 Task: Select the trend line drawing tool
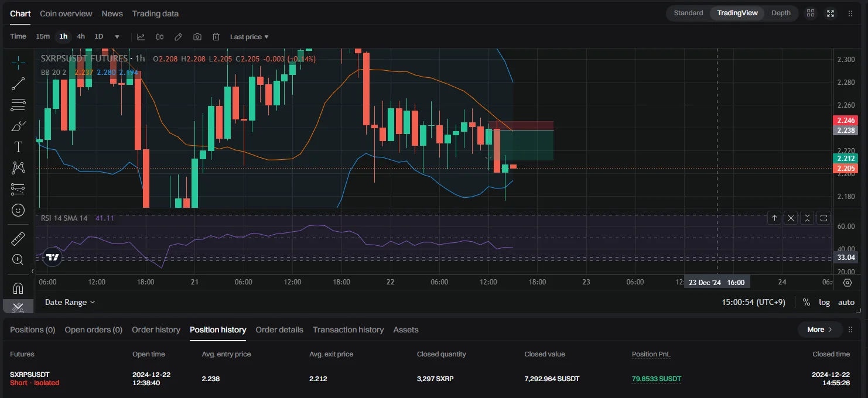point(18,84)
